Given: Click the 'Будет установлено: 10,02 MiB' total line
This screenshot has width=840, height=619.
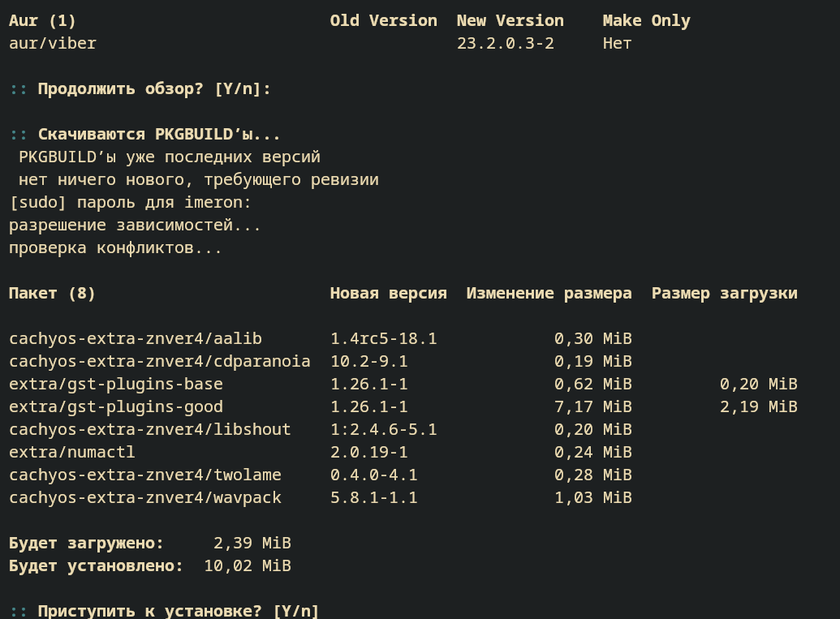Looking at the screenshot, I should point(150,566).
